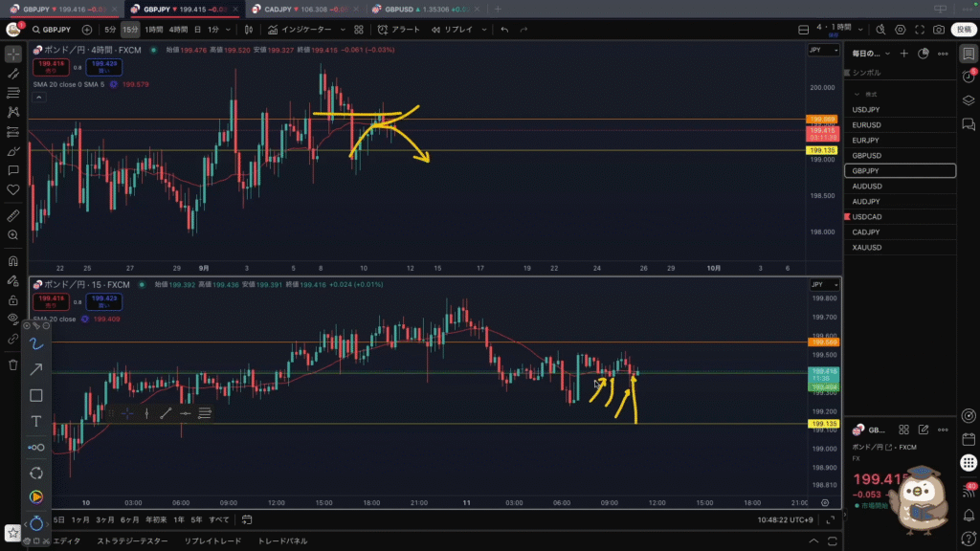The image size is (980, 551).
Task: Collapse the watchlist section chevron
Action: click(x=857, y=95)
